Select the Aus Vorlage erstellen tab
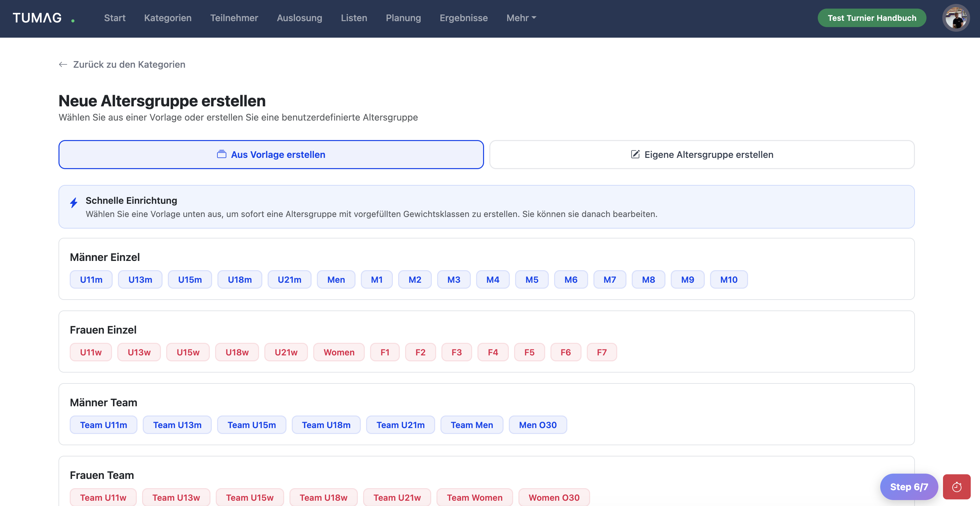Screen dimensions: 980x506 click(x=271, y=154)
